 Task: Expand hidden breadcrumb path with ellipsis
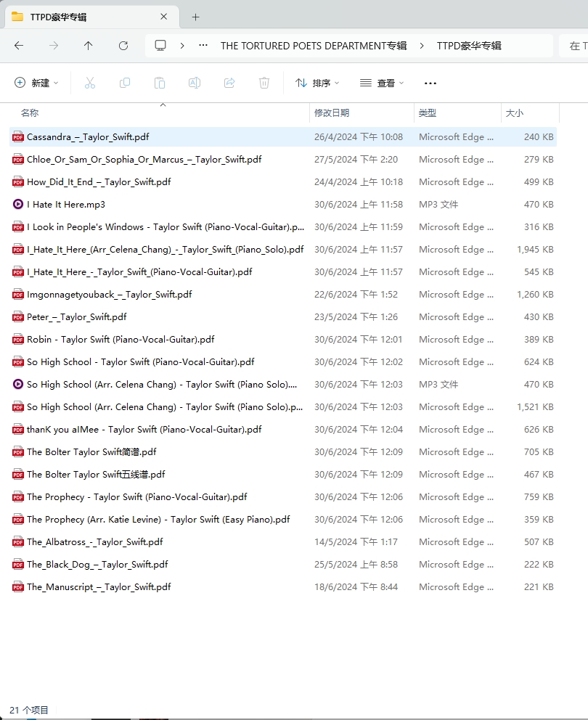click(204, 46)
